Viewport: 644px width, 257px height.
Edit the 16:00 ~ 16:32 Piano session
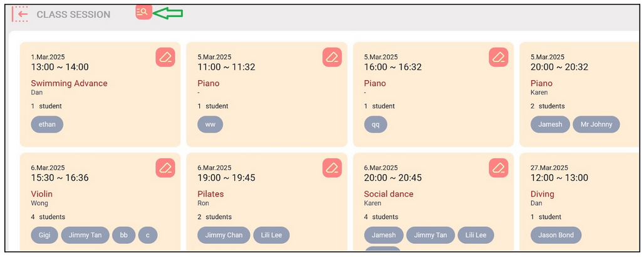pyautogui.click(x=499, y=57)
